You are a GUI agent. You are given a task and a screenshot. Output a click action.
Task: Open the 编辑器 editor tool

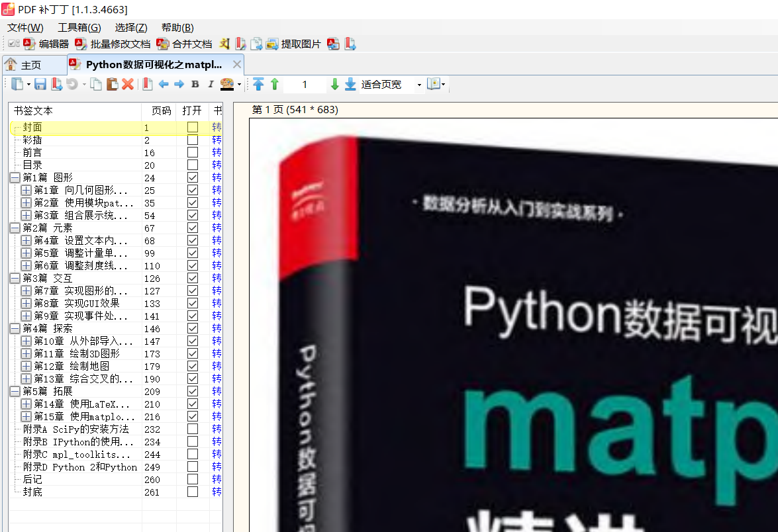pos(46,44)
